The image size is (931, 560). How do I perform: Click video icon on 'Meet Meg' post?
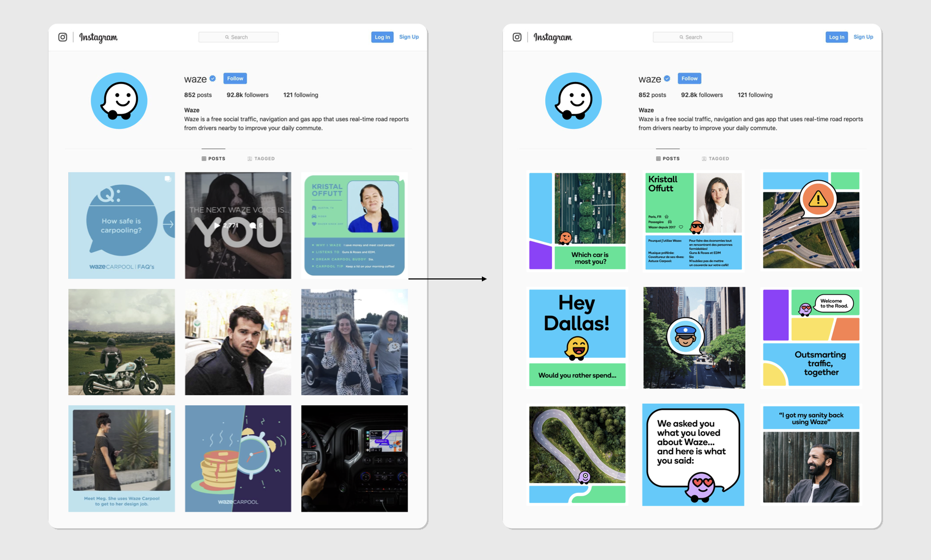click(168, 412)
